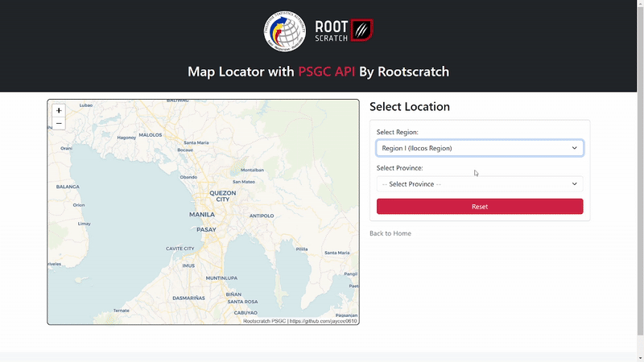
Task: Click the chevron arrow of the Region selector
Action: pyautogui.click(x=574, y=148)
